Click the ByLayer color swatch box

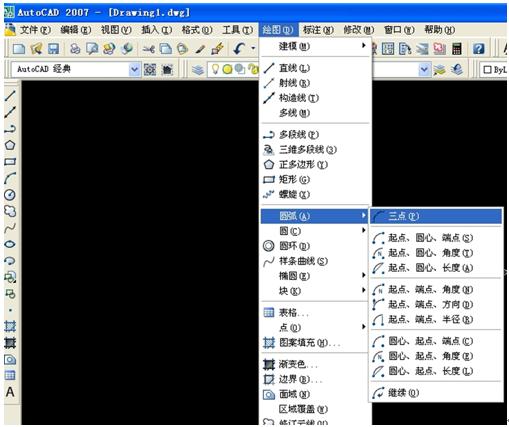click(487, 70)
